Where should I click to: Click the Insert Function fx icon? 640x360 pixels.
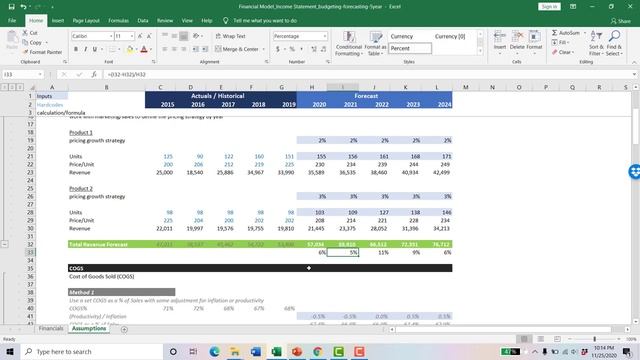pyautogui.click(x=94, y=74)
